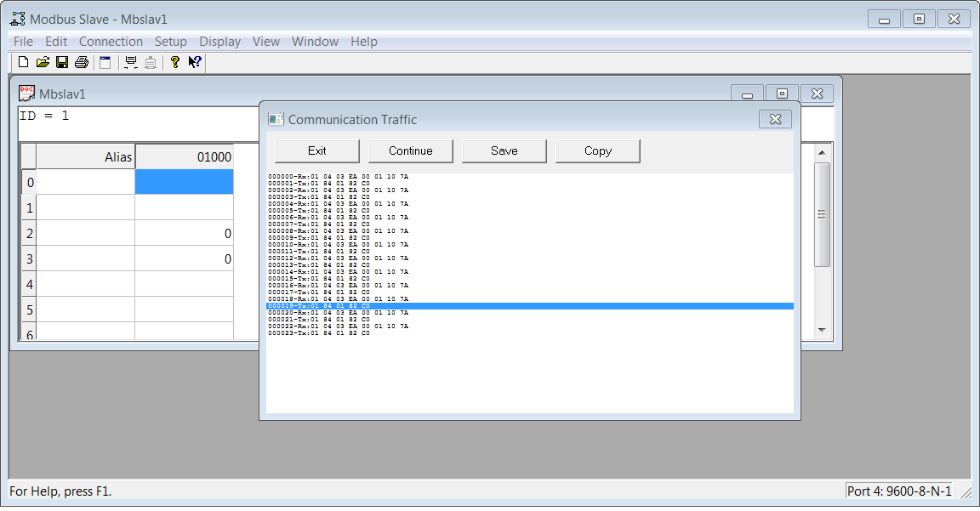Click the Open file folder icon
980x511 pixels.
coord(43,62)
